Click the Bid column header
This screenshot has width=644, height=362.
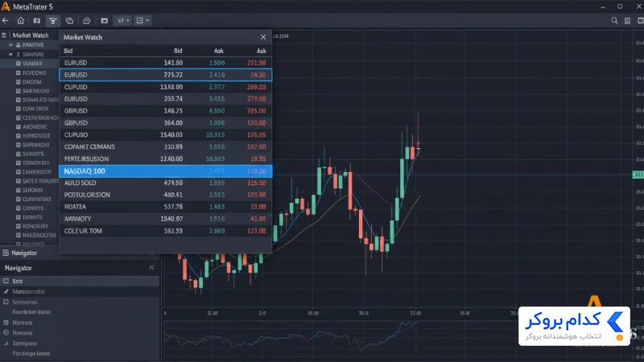(x=177, y=51)
